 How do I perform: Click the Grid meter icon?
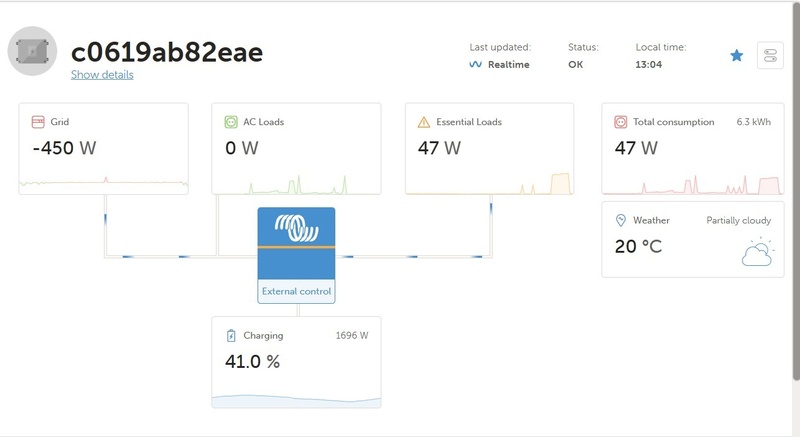[x=38, y=122]
